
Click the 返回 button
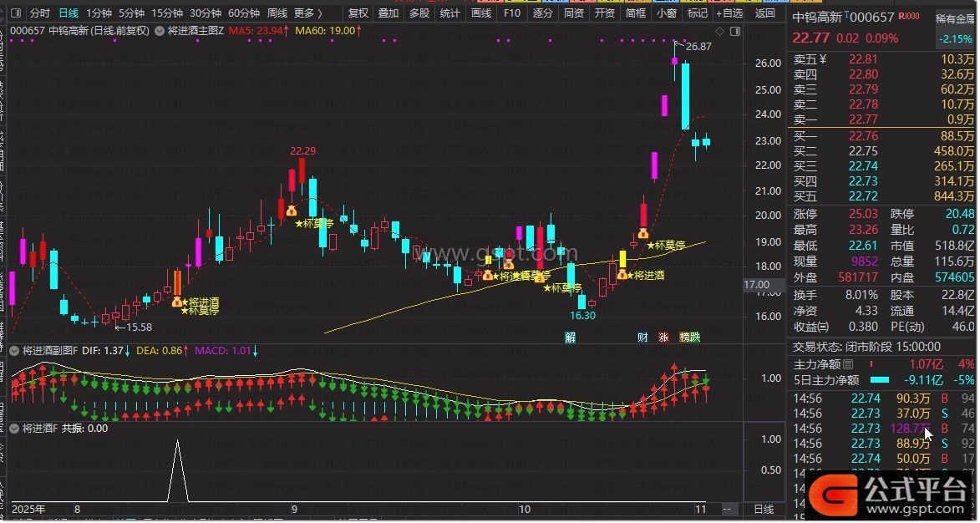pyautogui.click(x=764, y=13)
